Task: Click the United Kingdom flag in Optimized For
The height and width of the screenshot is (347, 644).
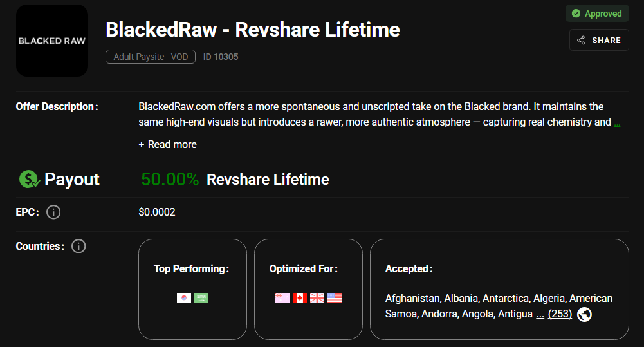Action: 317,297
